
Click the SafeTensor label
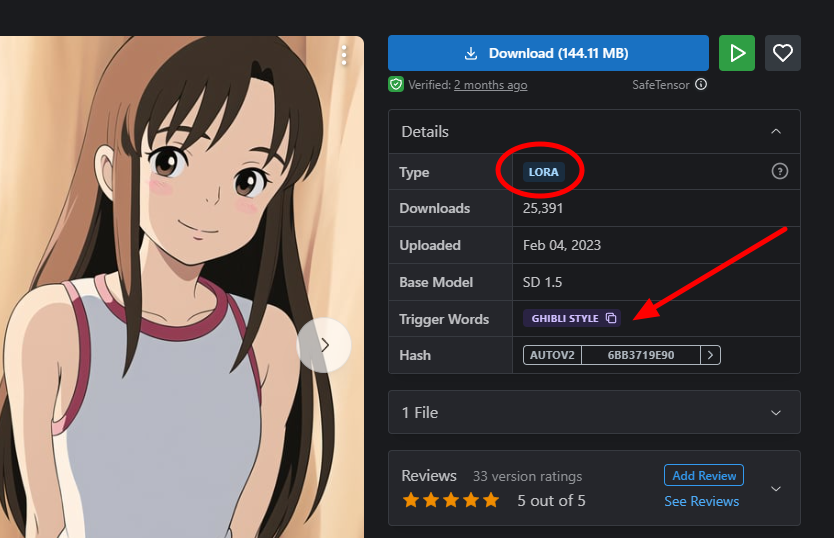(661, 85)
